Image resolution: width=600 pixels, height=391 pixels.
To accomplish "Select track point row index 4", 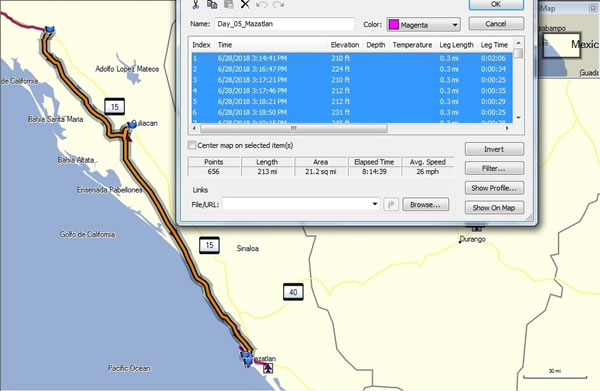I will click(x=352, y=91).
